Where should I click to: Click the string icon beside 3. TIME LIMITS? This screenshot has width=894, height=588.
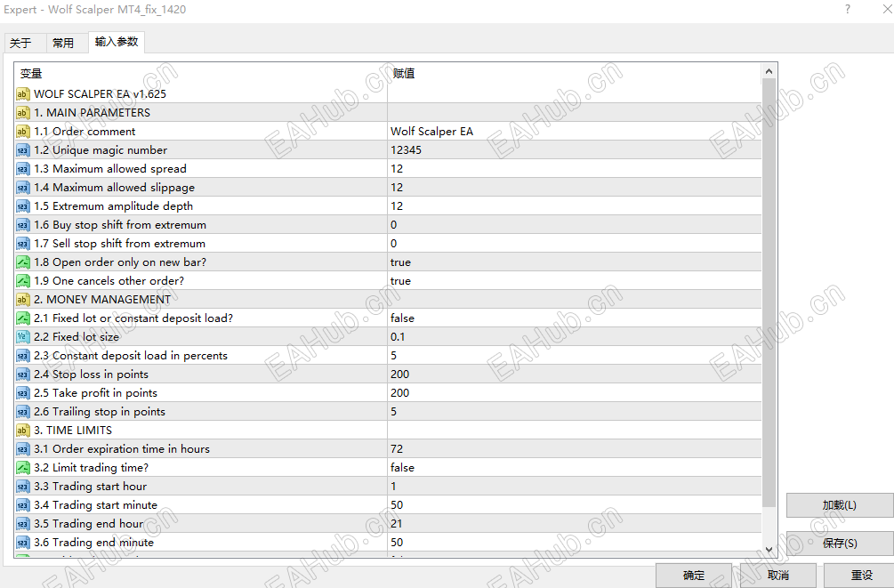pos(23,431)
